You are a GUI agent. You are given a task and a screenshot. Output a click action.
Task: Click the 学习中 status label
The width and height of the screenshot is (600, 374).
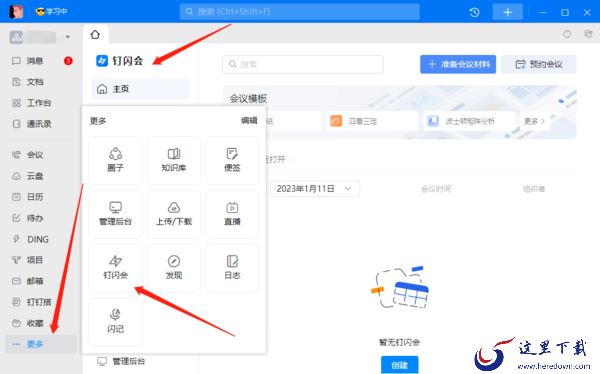pyautogui.click(x=52, y=11)
